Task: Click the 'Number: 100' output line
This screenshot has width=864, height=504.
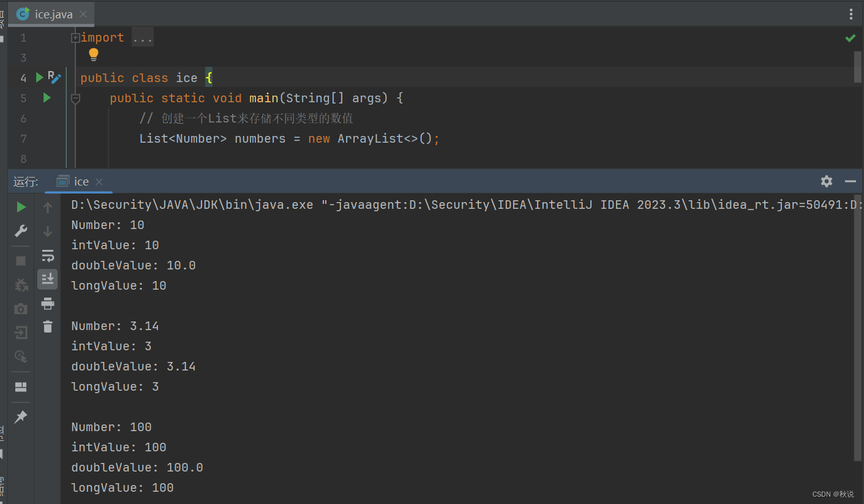Action: click(111, 427)
